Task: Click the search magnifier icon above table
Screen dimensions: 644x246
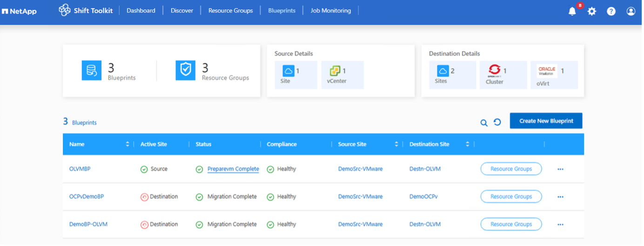Action: (x=484, y=123)
